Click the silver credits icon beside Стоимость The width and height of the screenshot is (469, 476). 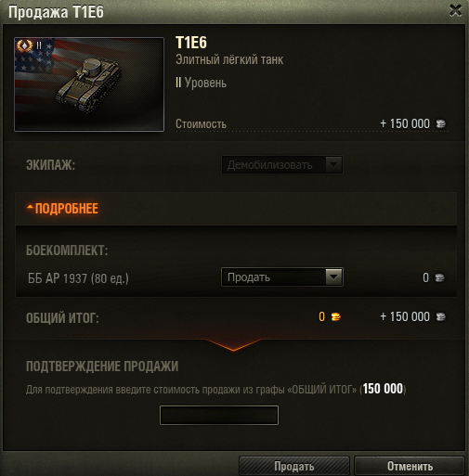(x=441, y=124)
